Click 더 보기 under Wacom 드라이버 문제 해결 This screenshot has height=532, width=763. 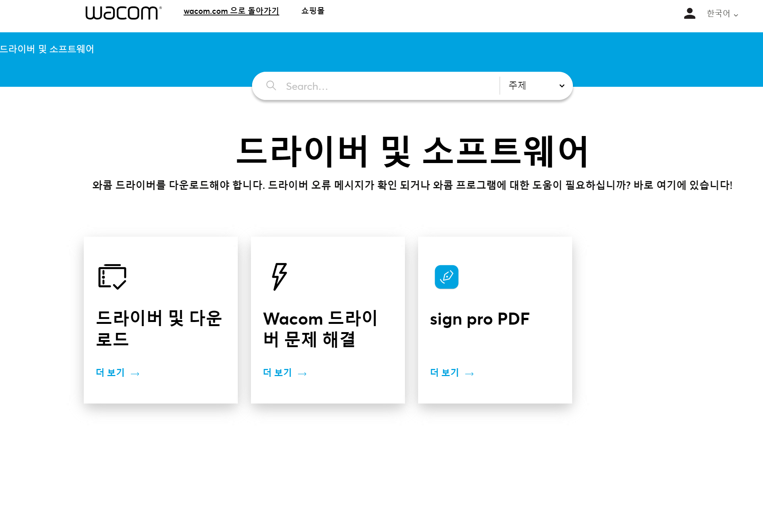pos(285,373)
